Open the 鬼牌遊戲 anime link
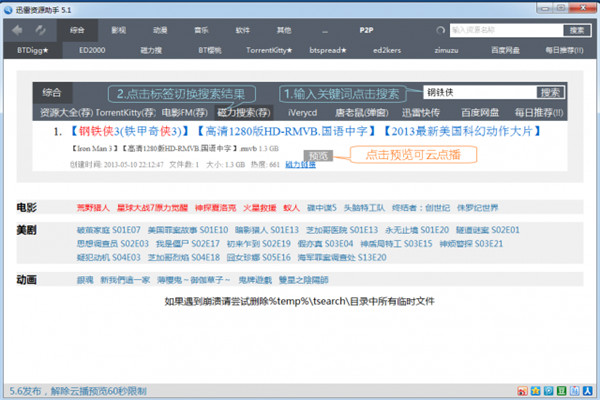 (255, 280)
